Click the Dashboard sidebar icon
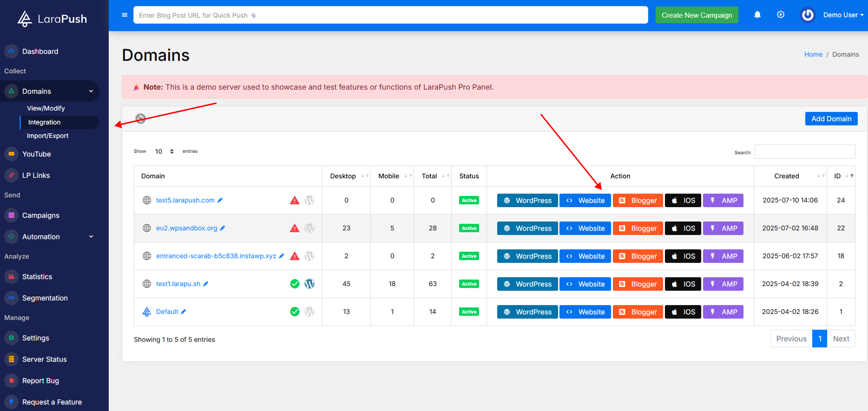868x411 pixels. click(x=12, y=52)
